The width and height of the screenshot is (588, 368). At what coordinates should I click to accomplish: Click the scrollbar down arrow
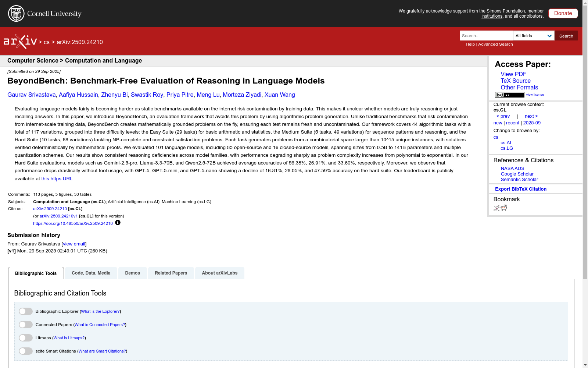coord(585,365)
